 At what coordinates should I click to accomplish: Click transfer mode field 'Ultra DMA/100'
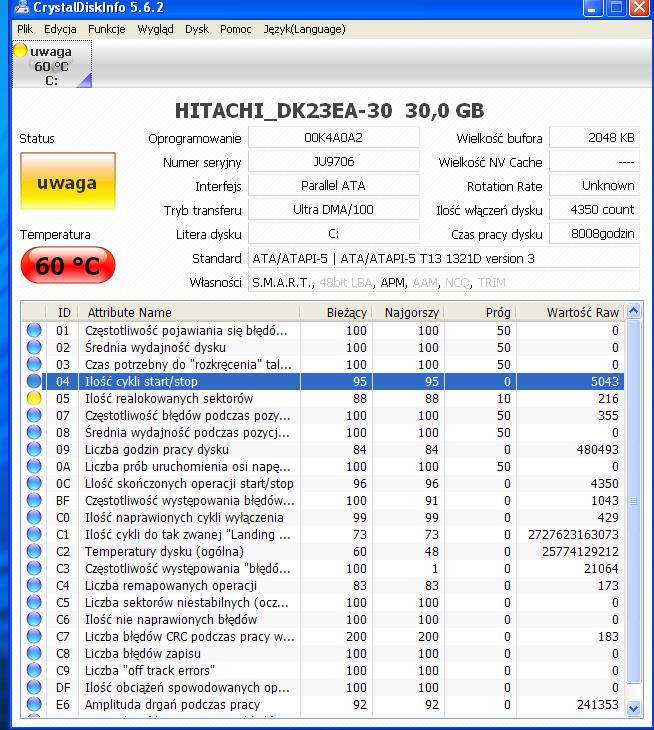click(x=334, y=210)
